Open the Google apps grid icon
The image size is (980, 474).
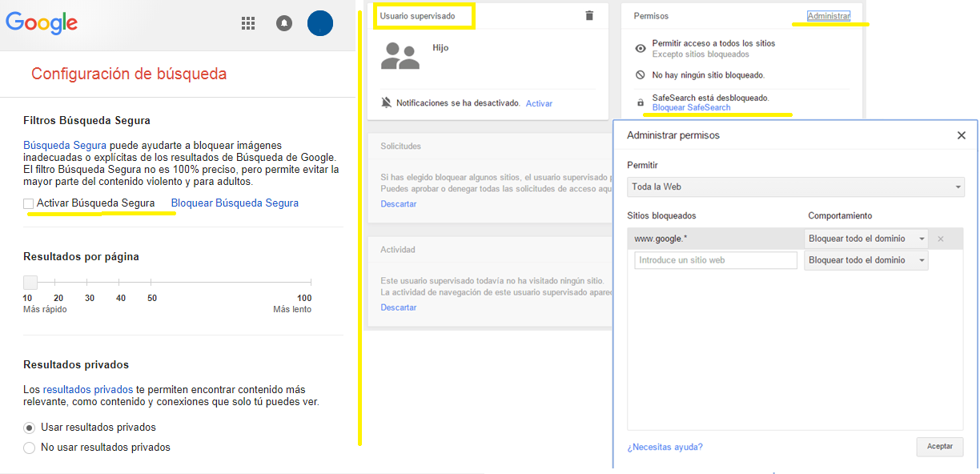tap(248, 23)
